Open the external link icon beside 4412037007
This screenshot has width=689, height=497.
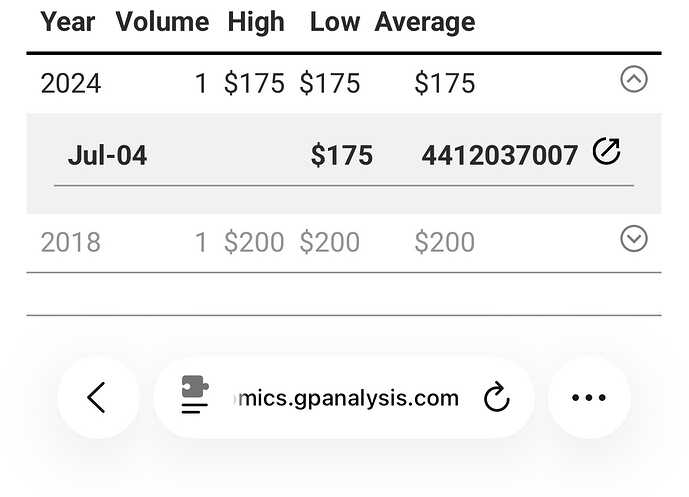(x=606, y=152)
